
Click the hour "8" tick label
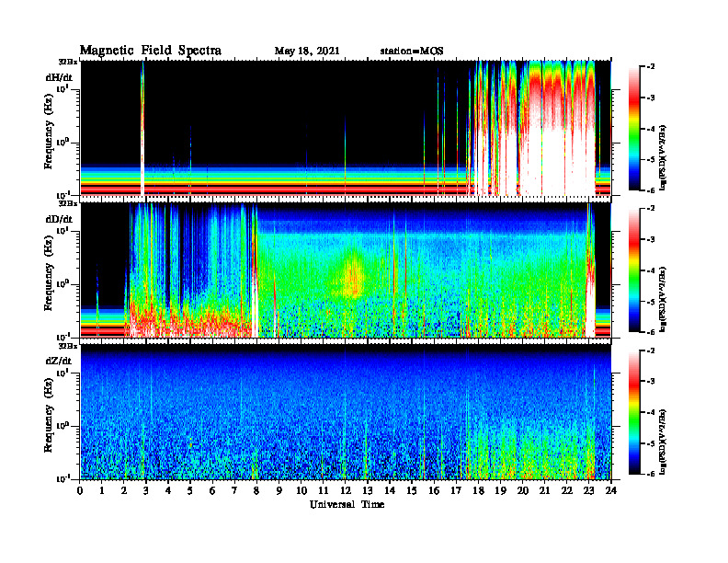click(x=256, y=490)
